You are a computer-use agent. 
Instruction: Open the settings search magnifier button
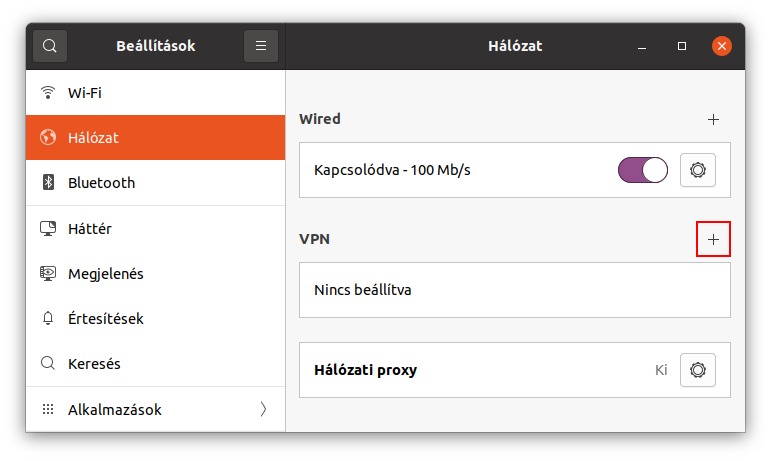[50, 46]
